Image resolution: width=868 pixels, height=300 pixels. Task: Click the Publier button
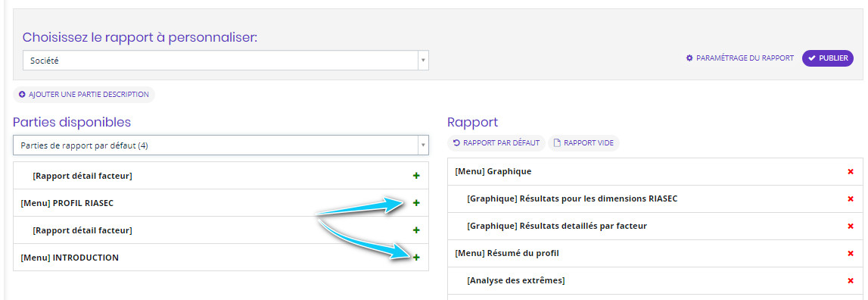click(x=828, y=58)
